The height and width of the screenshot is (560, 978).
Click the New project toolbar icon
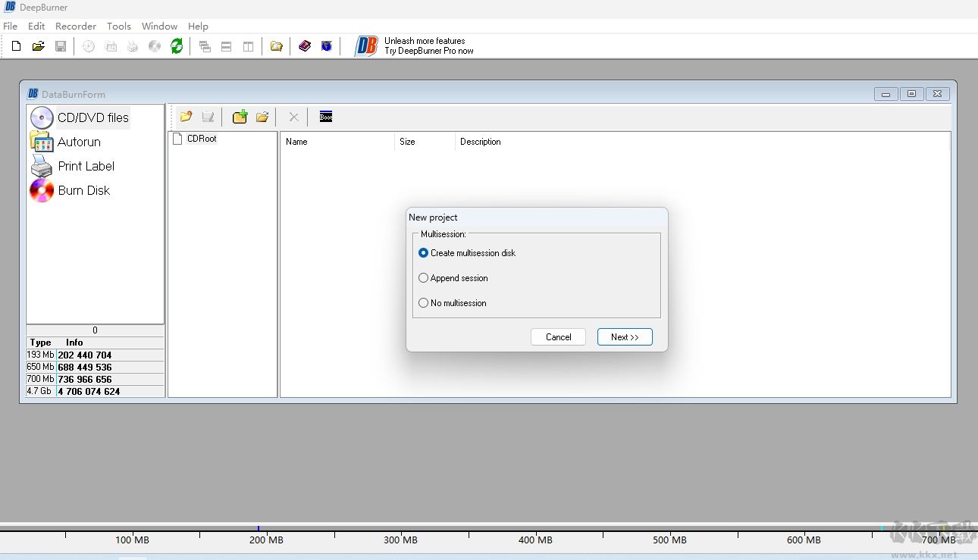coord(16,46)
